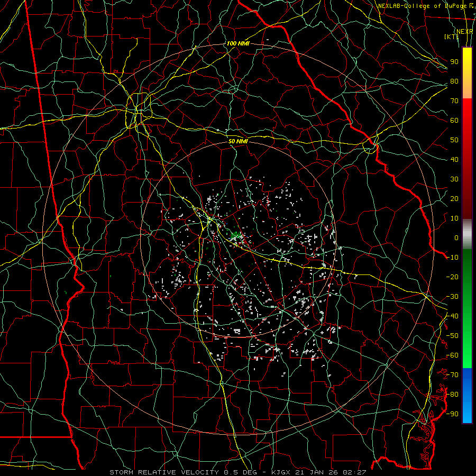Click the "0.5 DEG" elevation text

(x=240, y=472)
